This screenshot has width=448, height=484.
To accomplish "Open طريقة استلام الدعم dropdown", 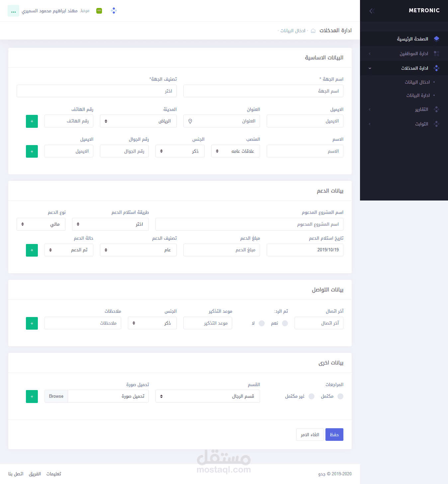I will (x=110, y=224).
